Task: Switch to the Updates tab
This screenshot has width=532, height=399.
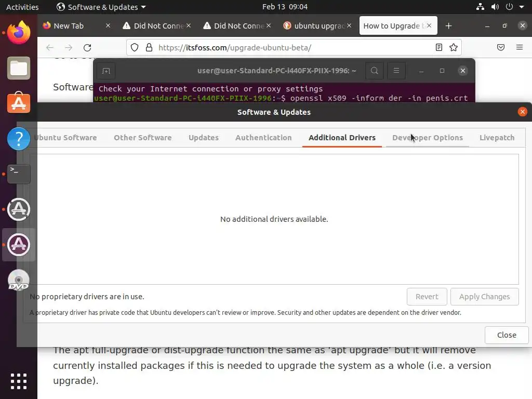Action: click(x=204, y=138)
